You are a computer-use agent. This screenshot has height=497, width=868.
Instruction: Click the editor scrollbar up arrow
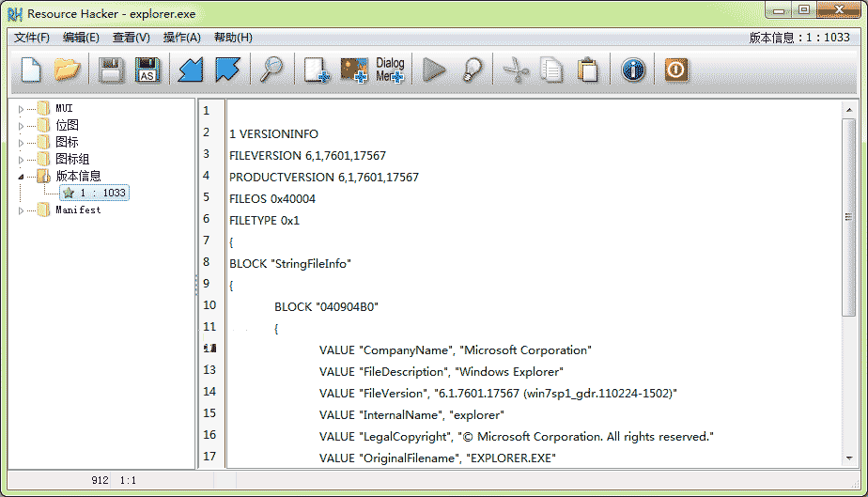pos(849,110)
